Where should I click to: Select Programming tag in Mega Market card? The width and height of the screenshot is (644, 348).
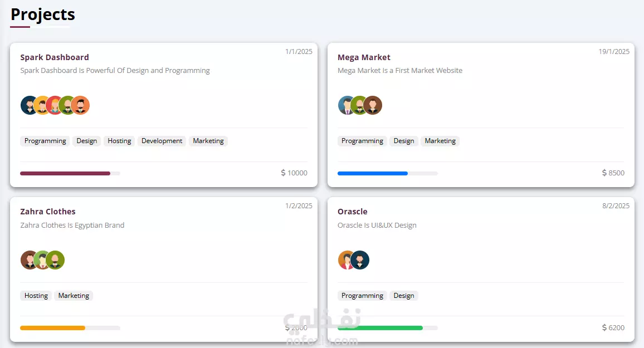pyautogui.click(x=362, y=141)
